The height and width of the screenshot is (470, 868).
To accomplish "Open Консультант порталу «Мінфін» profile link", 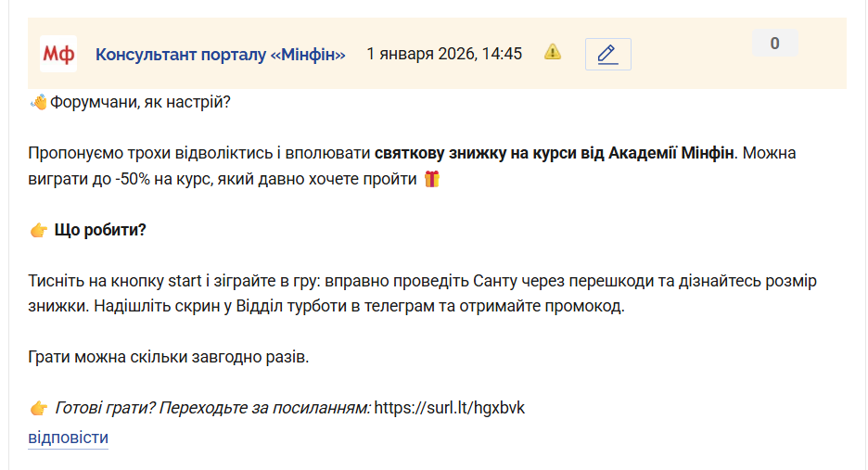I will (220, 55).
